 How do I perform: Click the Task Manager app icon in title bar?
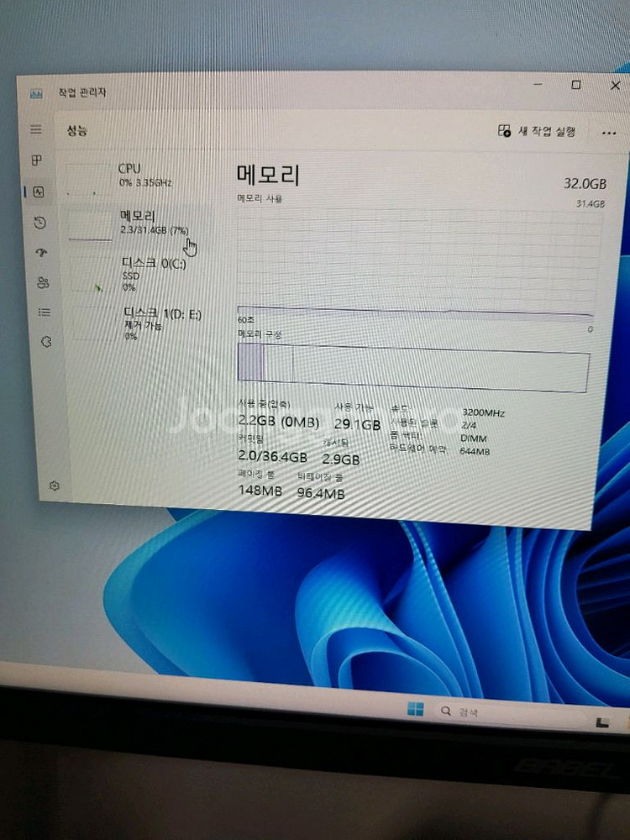pos(36,94)
